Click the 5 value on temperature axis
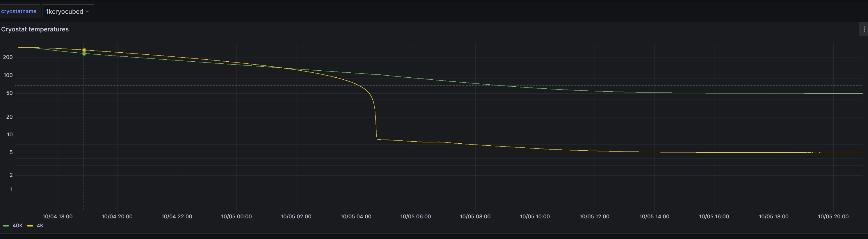 (x=11, y=152)
